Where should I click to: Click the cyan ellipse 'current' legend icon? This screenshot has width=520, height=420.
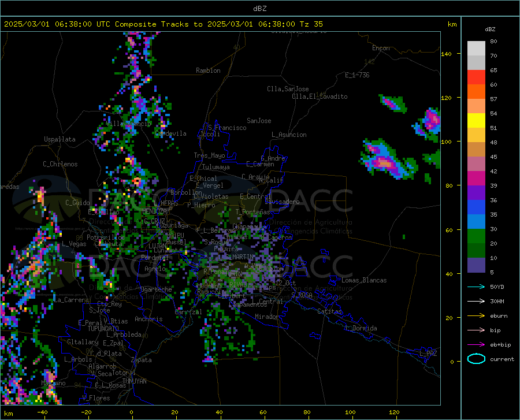(476, 359)
